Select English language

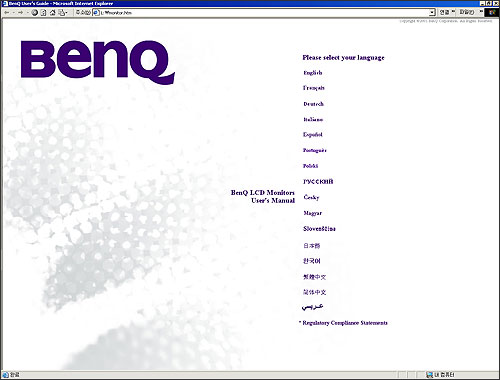tap(313, 73)
